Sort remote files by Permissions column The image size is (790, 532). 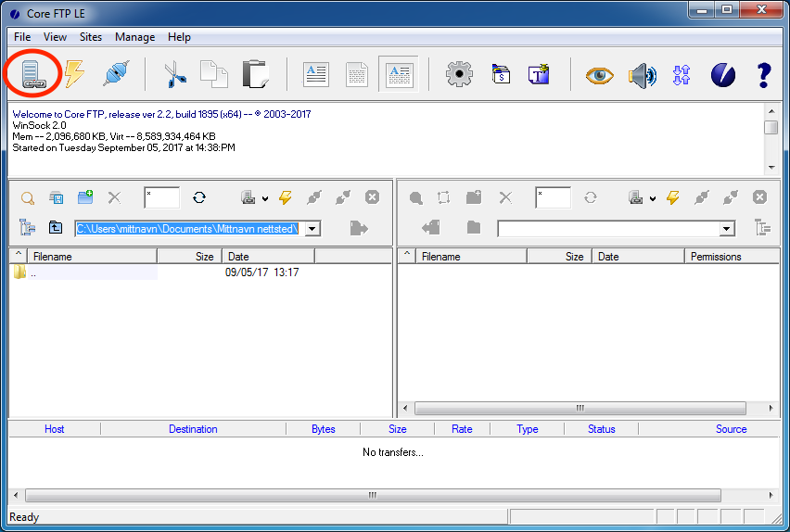click(732, 257)
